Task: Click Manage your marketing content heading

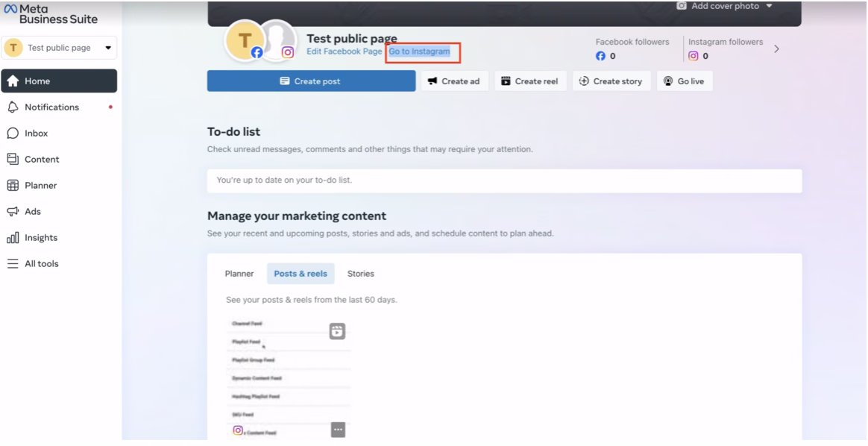Action: [297, 216]
